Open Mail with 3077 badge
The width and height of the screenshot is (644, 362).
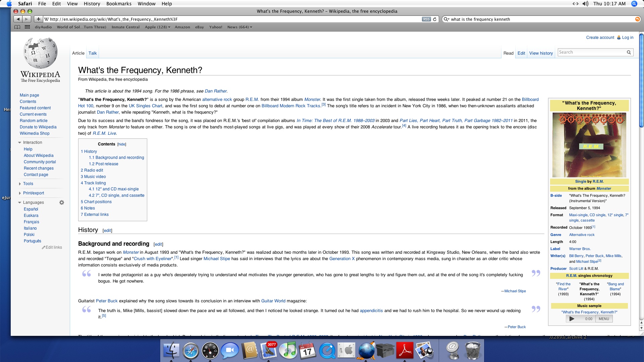pyautogui.click(x=268, y=350)
